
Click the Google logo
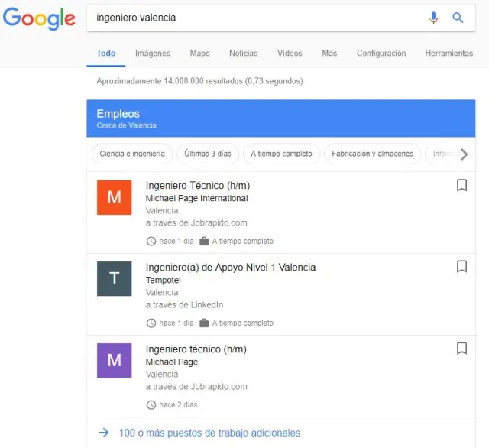(x=39, y=18)
